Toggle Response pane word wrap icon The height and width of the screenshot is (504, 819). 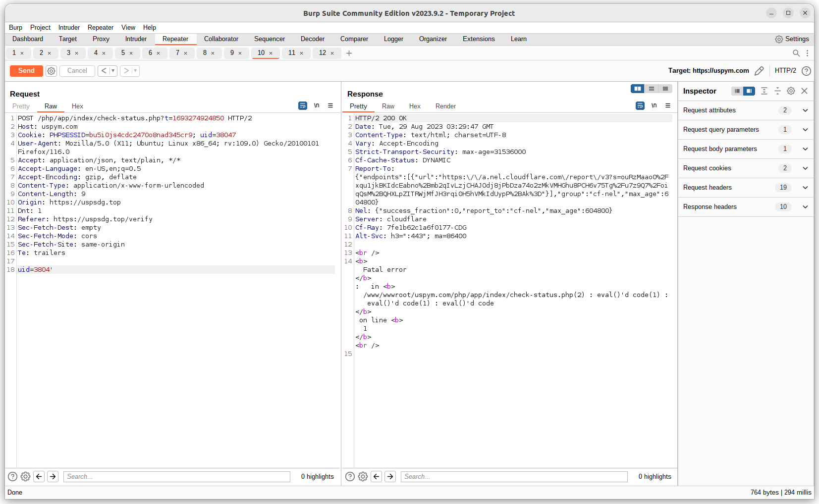tap(640, 105)
